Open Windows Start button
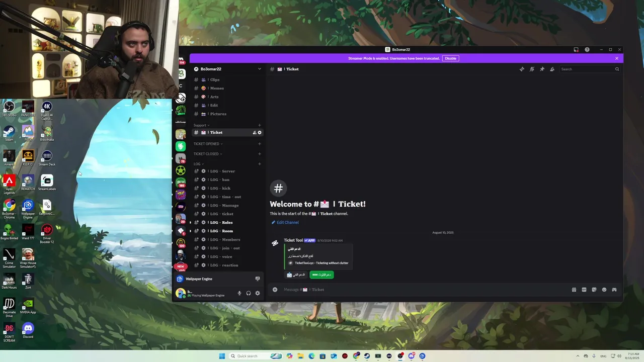The width and height of the screenshot is (644, 362). coord(222,356)
